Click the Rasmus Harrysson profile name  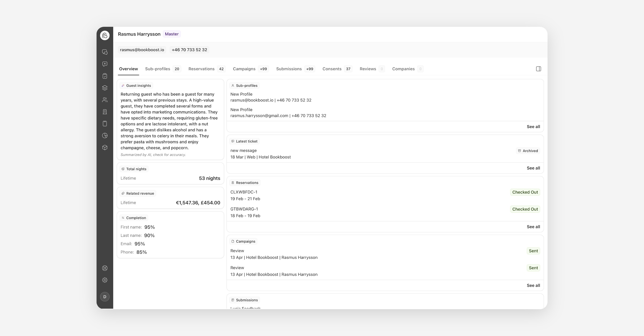pyautogui.click(x=139, y=34)
